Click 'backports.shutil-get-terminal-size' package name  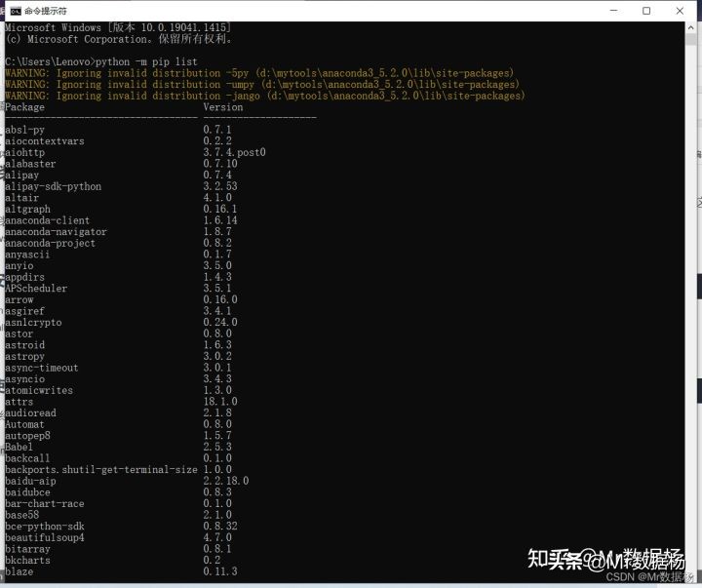101,470
